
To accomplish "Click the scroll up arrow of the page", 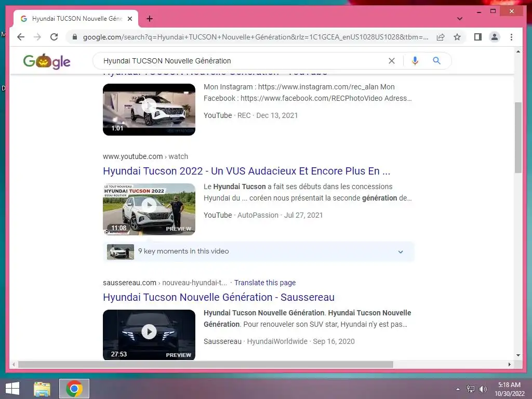I will [x=518, y=51].
